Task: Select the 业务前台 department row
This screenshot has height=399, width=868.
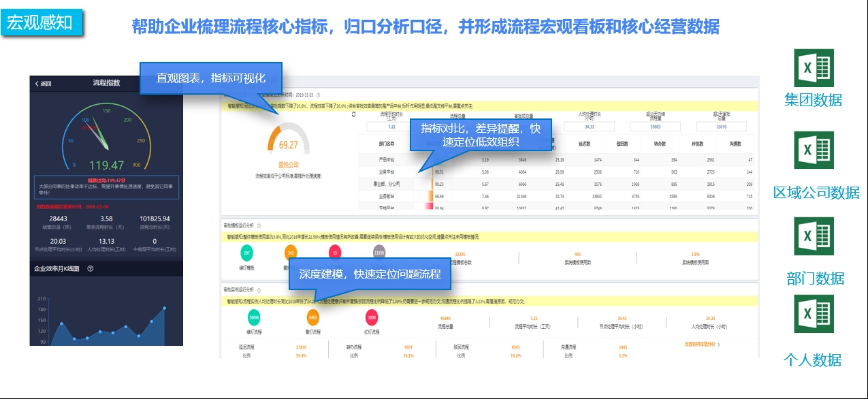Action: pyautogui.click(x=558, y=196)
